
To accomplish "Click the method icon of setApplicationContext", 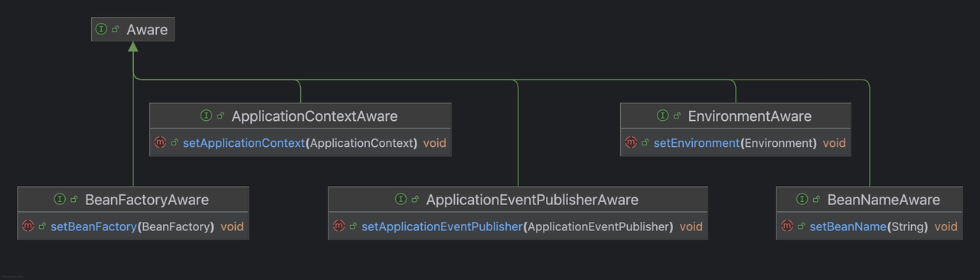I will click(160, 142).
